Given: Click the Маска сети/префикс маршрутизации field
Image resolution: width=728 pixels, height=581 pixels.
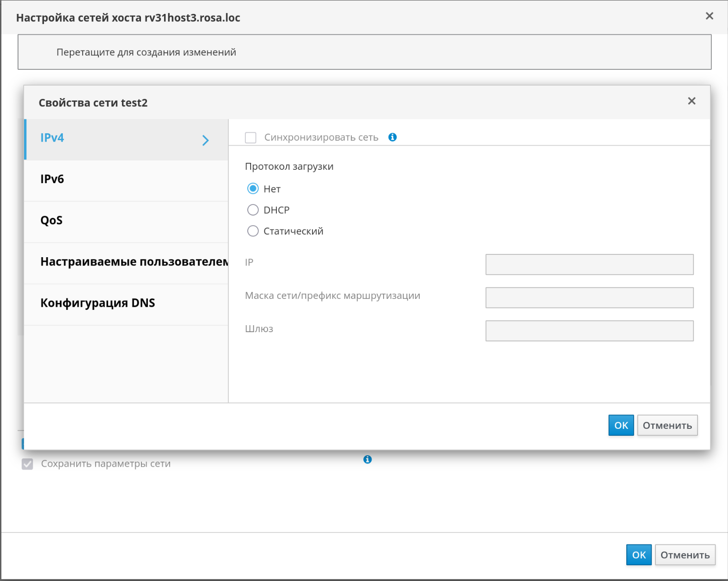Looking at the screenshot, I should coord(589,298).
